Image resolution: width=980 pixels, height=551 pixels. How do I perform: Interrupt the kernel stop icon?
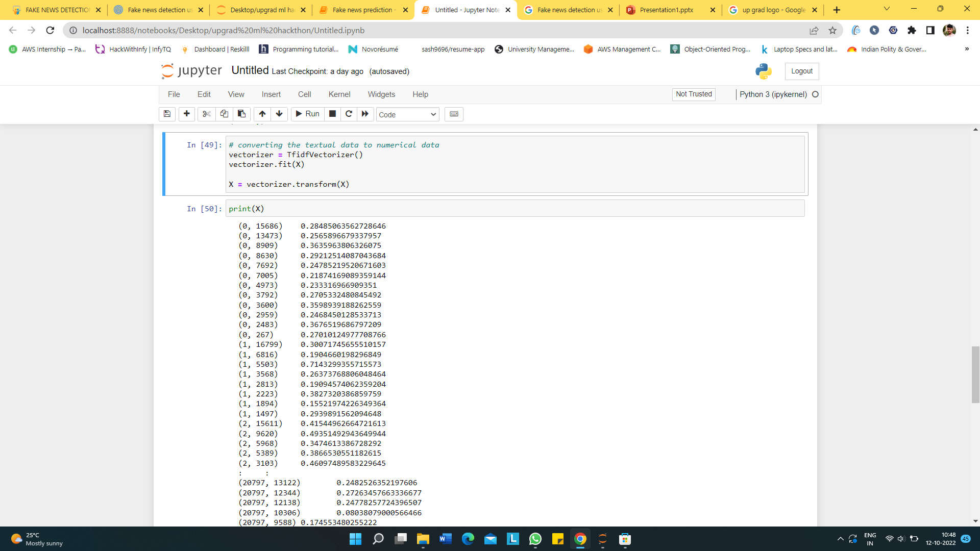[332, 114]
